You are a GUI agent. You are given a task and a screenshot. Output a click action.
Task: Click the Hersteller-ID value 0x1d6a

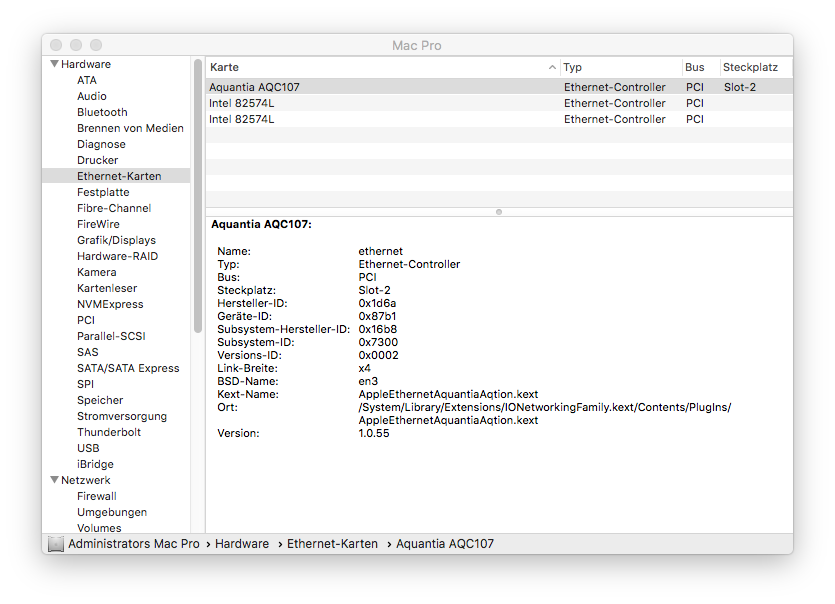pyautogui.click(x=377, y=303)
